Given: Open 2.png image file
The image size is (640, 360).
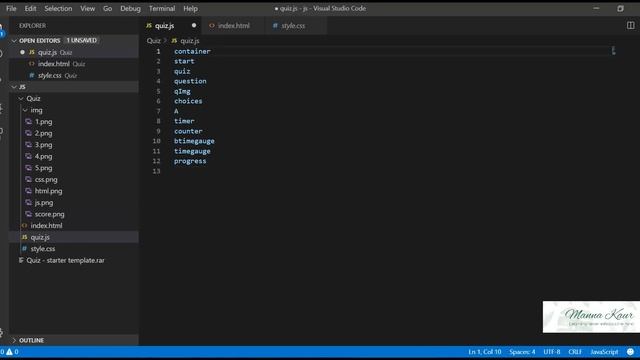Looking at the screenshot, I should click(43, 133).
